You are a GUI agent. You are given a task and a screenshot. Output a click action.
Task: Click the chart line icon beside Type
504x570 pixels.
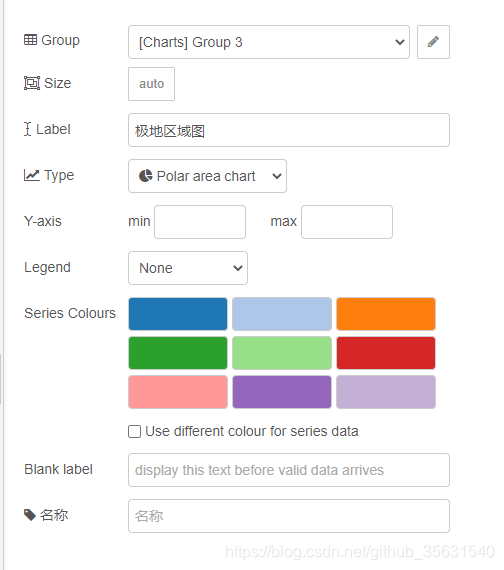coord(32,175)
